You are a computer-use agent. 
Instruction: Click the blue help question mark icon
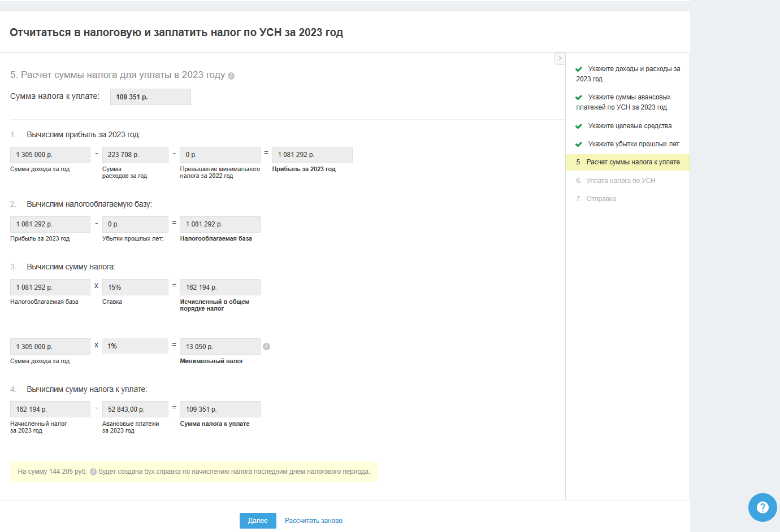pyautogui.click(x=762, y=507)
